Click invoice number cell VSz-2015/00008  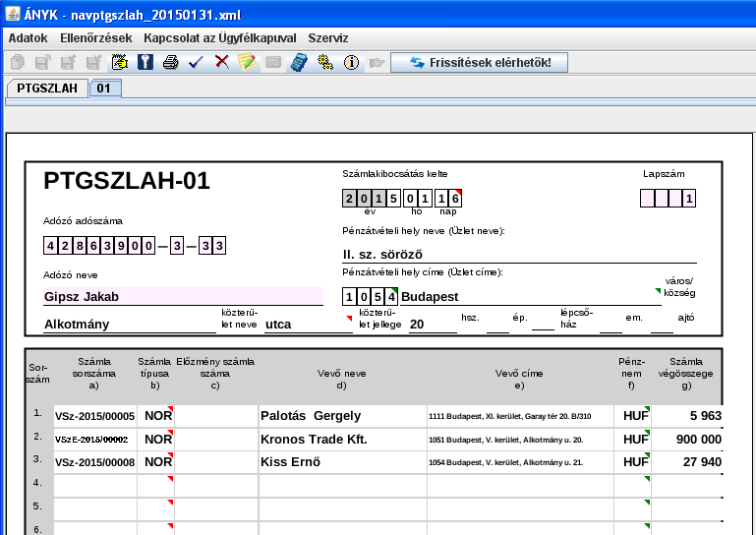95,462
